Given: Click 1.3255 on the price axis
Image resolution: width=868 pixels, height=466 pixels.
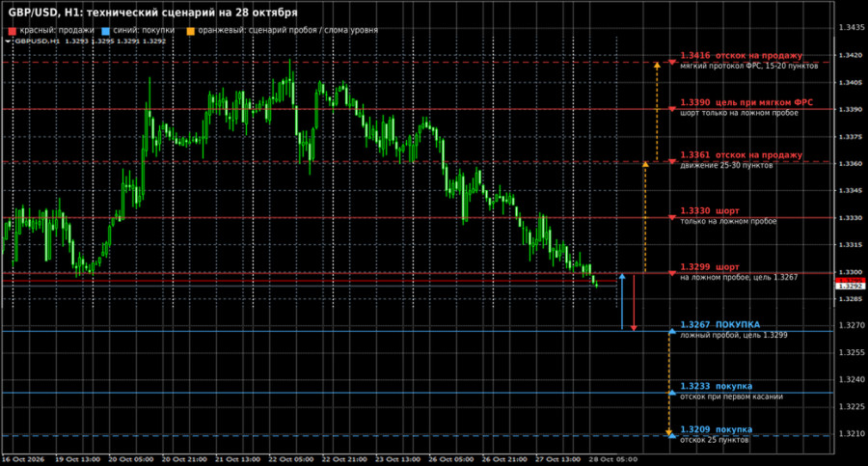Looking at the screenshot, I should (852, 352).
